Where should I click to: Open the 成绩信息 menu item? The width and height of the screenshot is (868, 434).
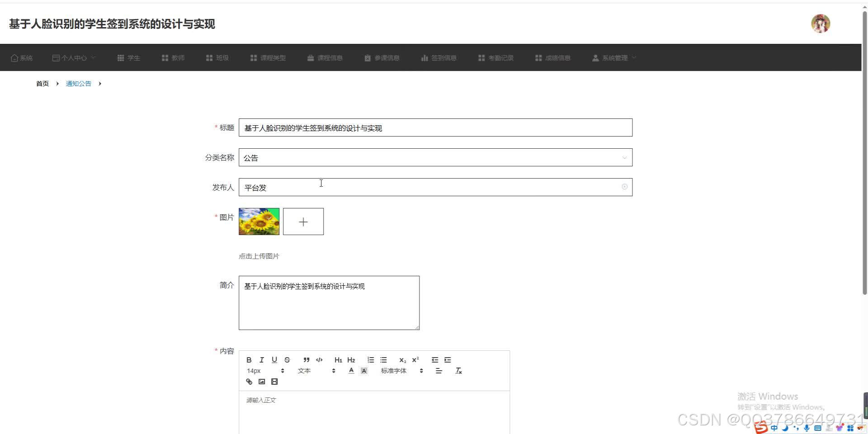(552, 58)
